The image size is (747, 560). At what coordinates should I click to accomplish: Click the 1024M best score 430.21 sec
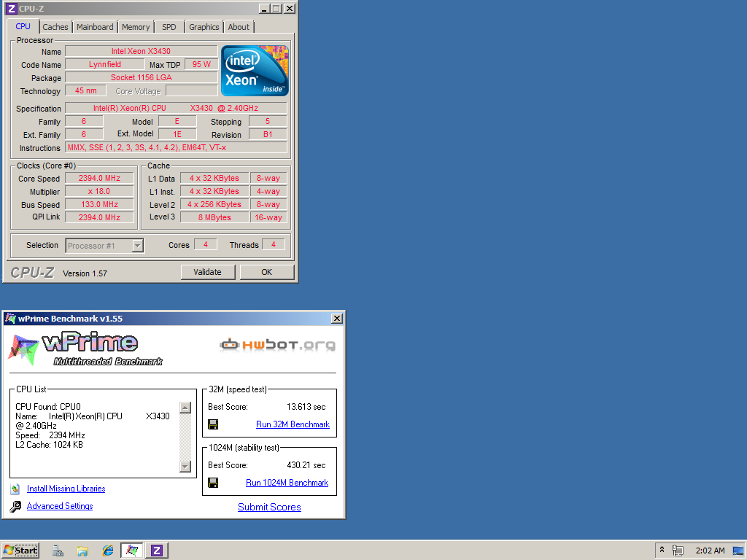[306, 465]
